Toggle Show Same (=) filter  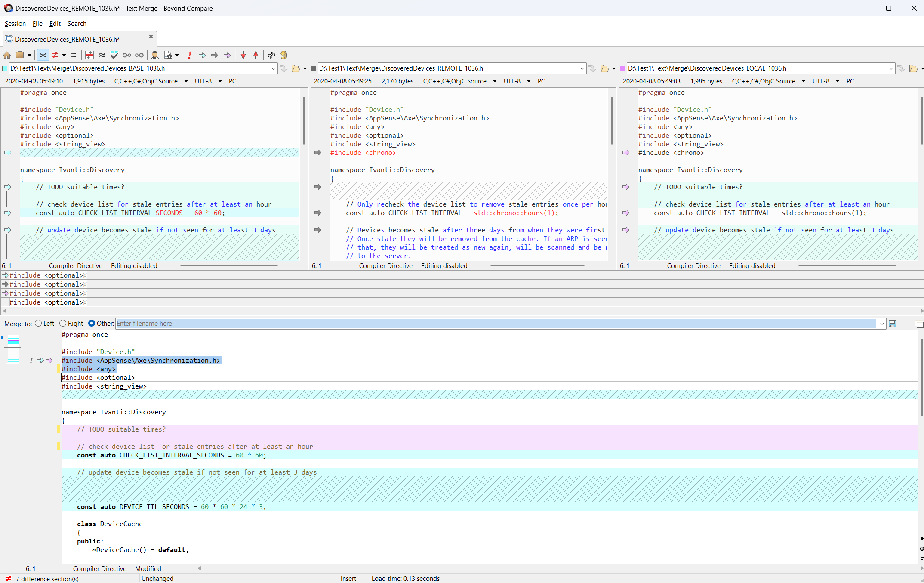74,55
